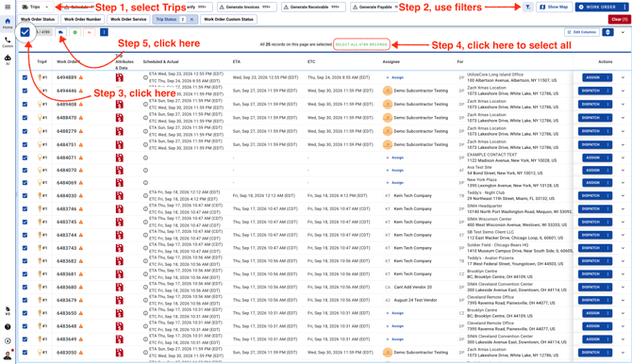Click the green circle bulk-action icon
Viewport: 632px width, 364px height.
pyautogui.click(x=75, y=32)
